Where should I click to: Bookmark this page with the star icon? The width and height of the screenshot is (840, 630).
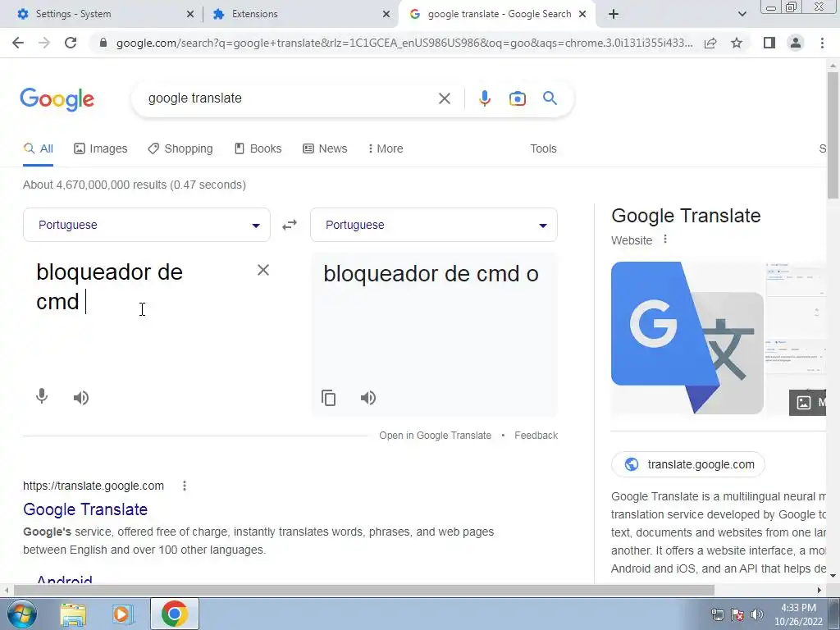click(x=737, y=43)
